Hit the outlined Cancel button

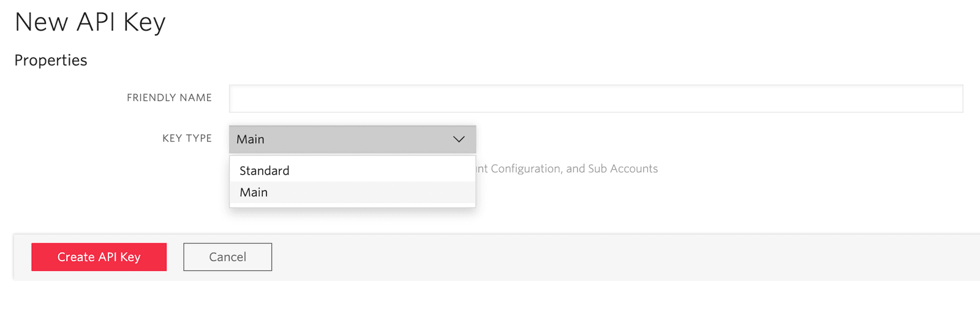click(x=227, y=257)
